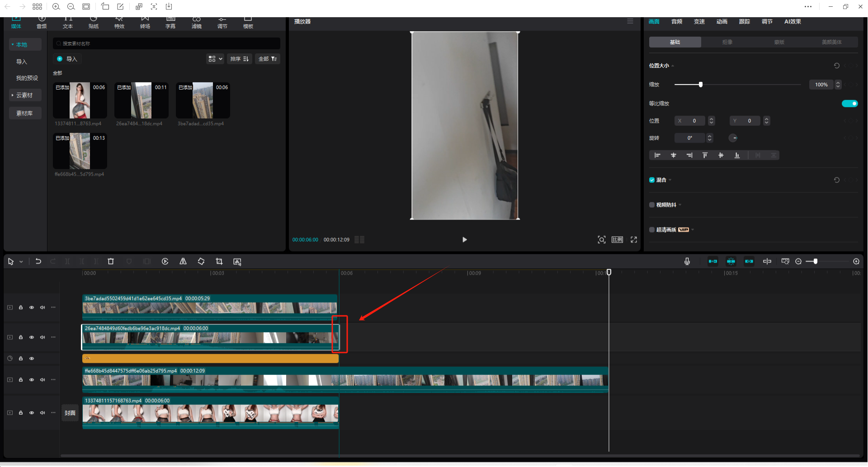This screenshot has width=868, height=467.
Task: Click the 缩放 percentage stepper arrows
Action: click(x=838, y=85)
